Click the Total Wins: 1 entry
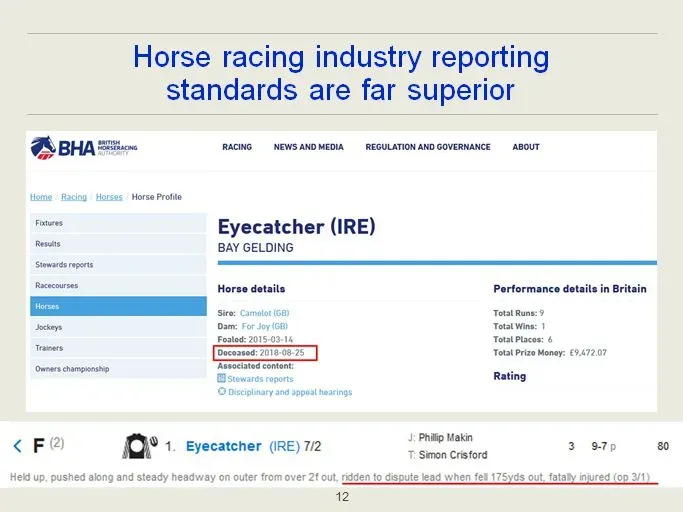 519,326
